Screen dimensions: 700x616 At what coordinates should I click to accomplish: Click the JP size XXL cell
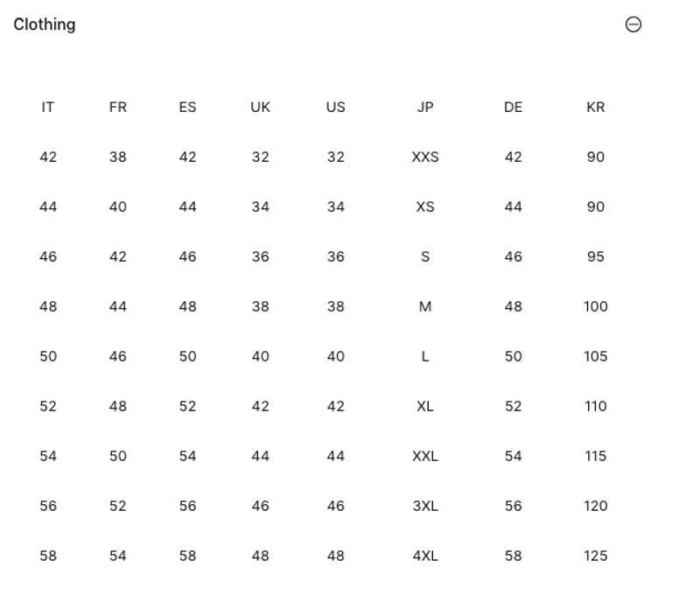pos(425,456)
